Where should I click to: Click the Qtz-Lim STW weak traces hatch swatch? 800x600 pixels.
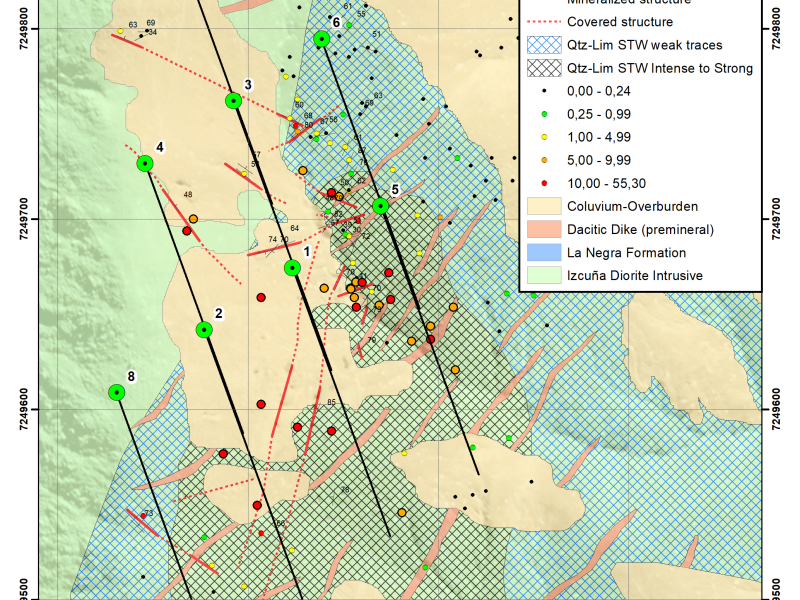click(x=541, y=45)
